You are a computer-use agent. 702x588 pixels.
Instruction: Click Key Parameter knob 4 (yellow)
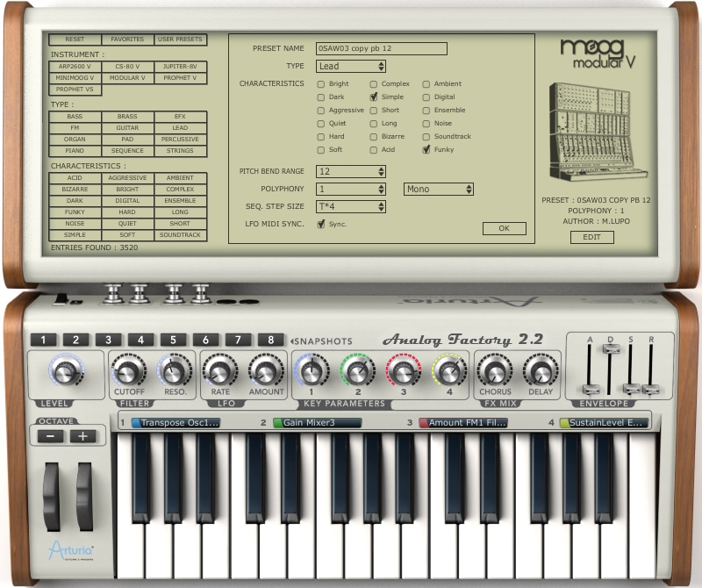pyautogui.click(x=449, y=371)
